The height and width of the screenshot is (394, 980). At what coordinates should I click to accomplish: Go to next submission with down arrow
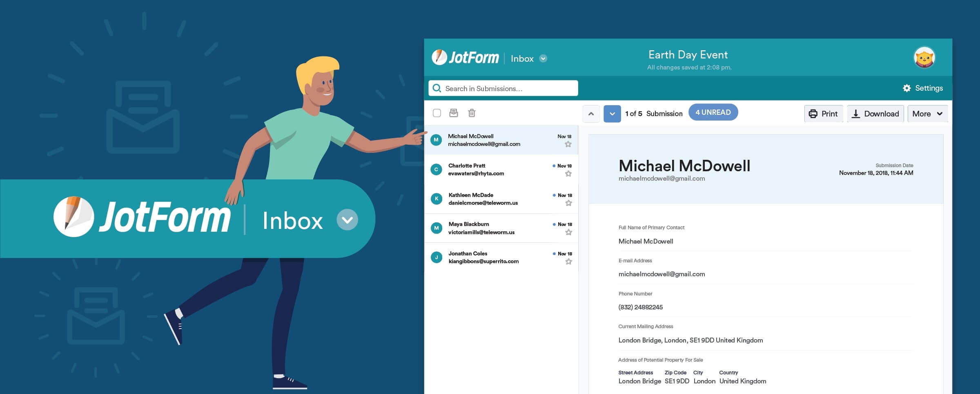point(612,114)
